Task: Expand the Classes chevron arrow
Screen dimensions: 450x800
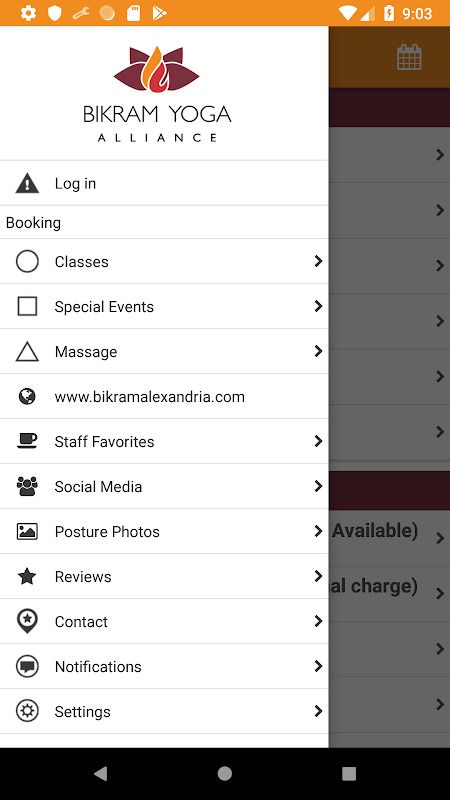Action: (x=318, y=261)
